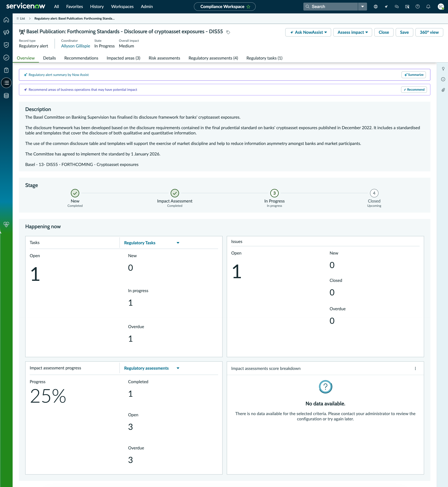Viewport: 448px width, 487px height.
Task: Open coordinator Allyson Gillispie link
Action: (x=75, y=46)
